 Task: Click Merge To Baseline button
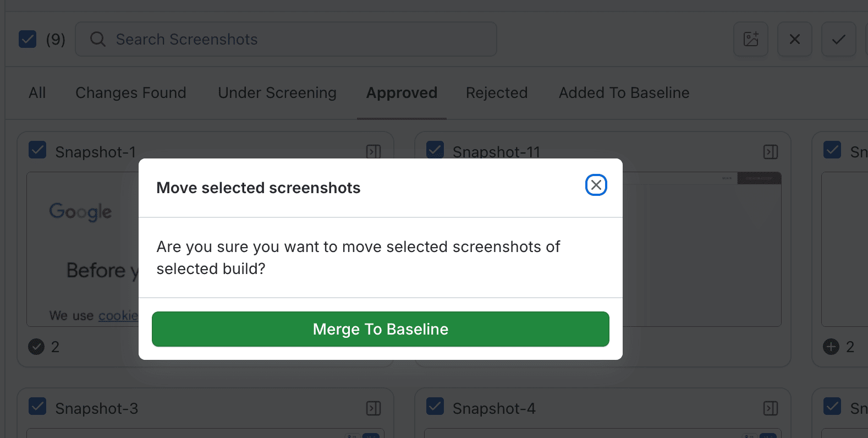tap(380, 328)
